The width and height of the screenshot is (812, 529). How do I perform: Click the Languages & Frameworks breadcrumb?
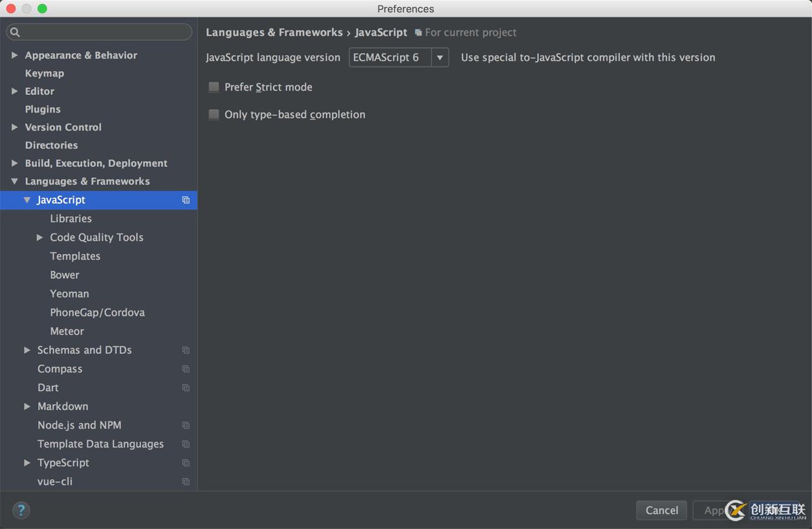click(274, 32)
